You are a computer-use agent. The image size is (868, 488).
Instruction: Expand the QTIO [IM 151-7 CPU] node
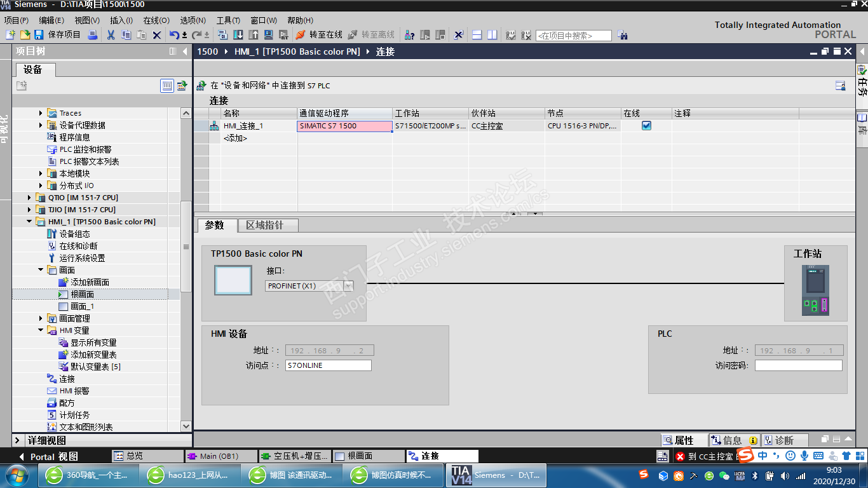pos(29,198)
